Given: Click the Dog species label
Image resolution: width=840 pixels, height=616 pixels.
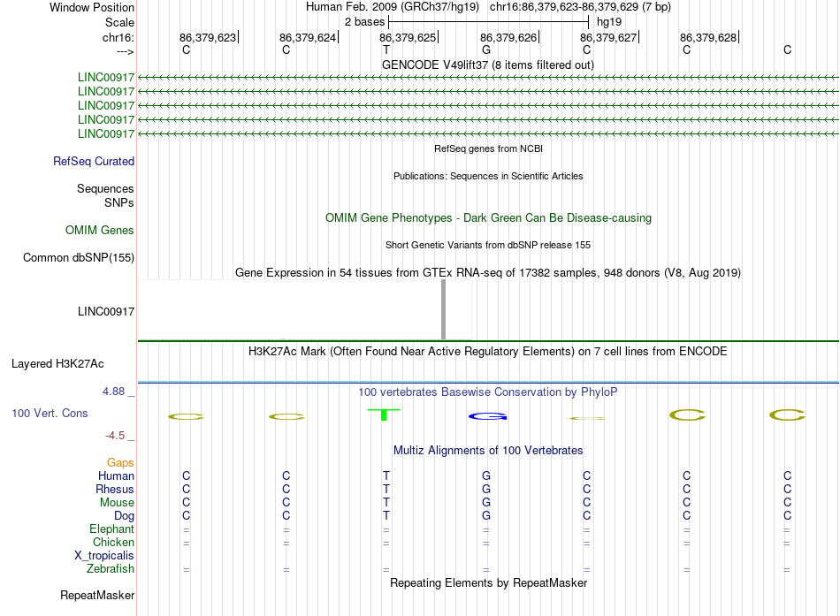Looking at the screenshot, I should [x=125, y=516].
